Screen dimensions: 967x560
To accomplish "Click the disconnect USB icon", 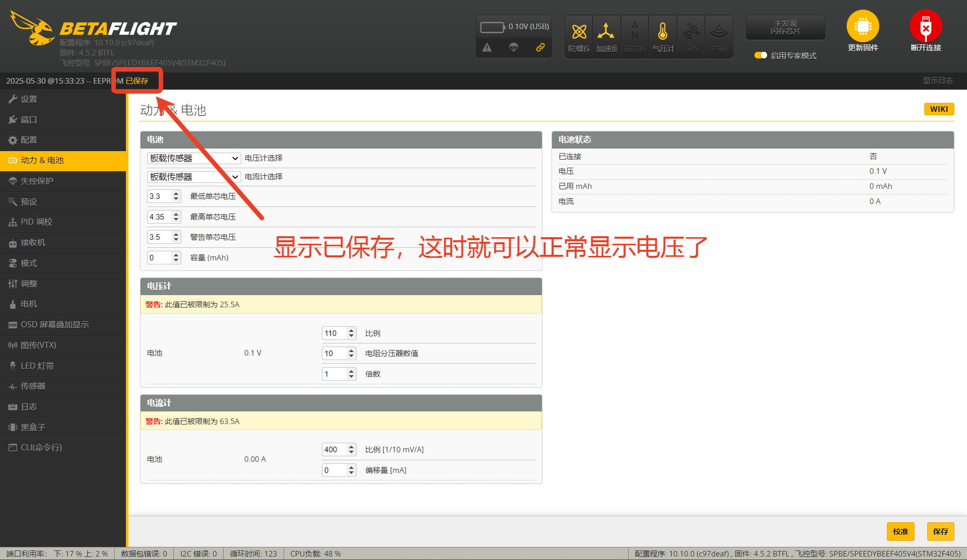I will (x=926, y=26).
